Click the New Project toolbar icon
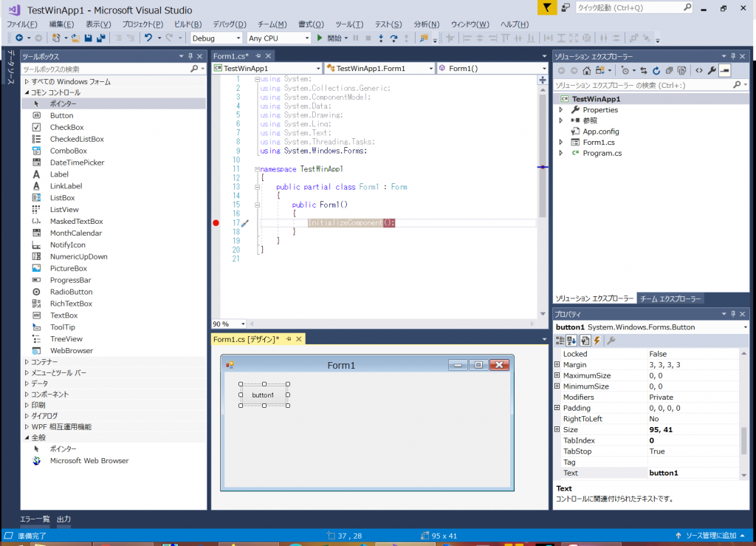 pos(56,38)
